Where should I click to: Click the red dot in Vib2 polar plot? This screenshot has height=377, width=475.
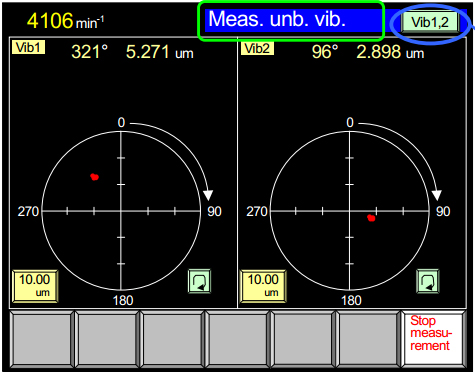pos(371,218)
